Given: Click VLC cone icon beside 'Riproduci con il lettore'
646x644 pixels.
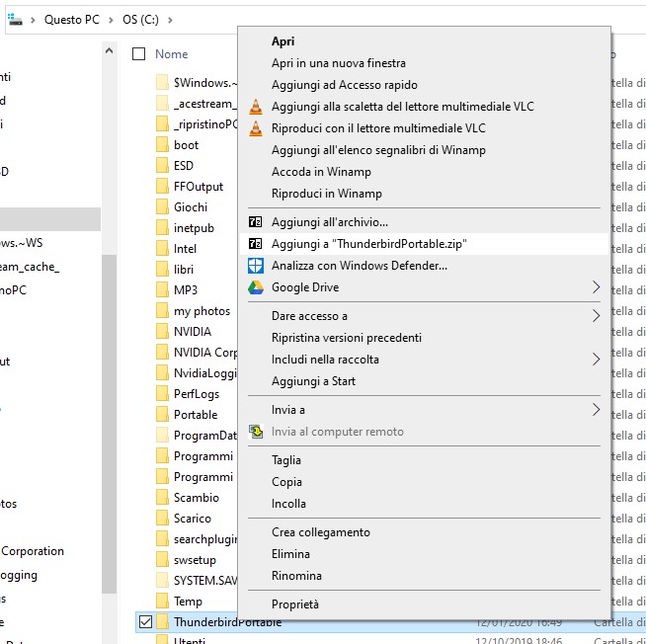Looking at the screenshot, I should [256, 128].
